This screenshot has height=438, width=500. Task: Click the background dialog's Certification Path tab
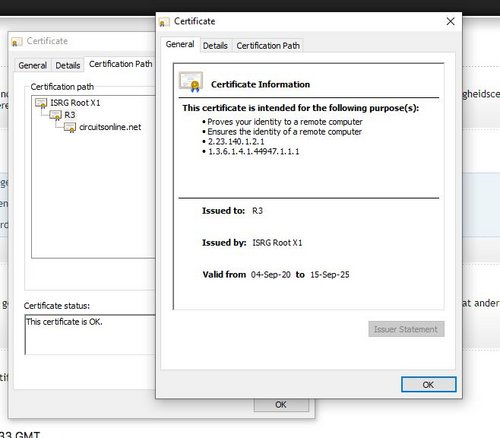click(120, 64)
